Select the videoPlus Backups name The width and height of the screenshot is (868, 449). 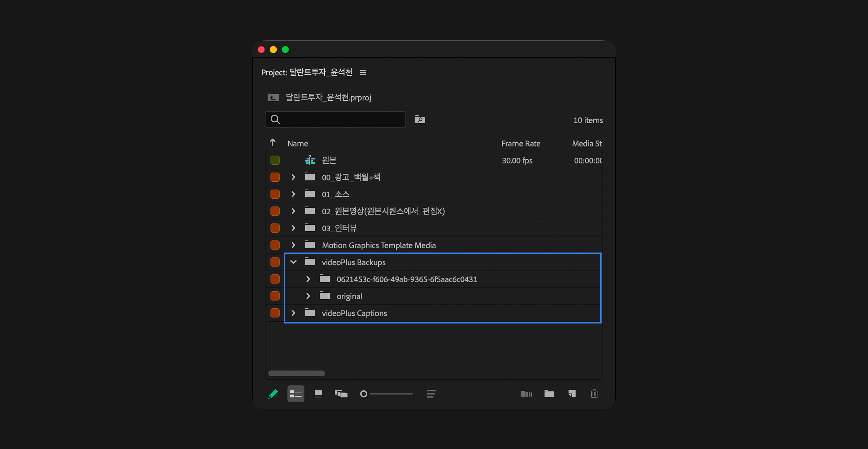coord(354,262)
